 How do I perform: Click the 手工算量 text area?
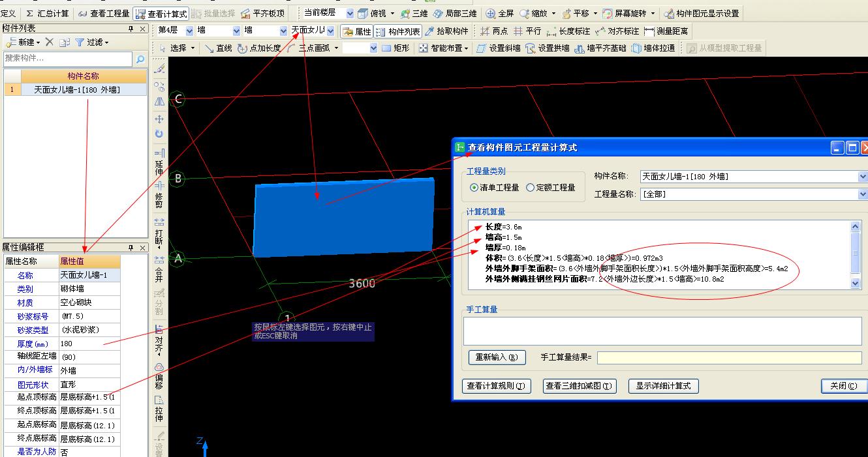(x=662, y=331)
